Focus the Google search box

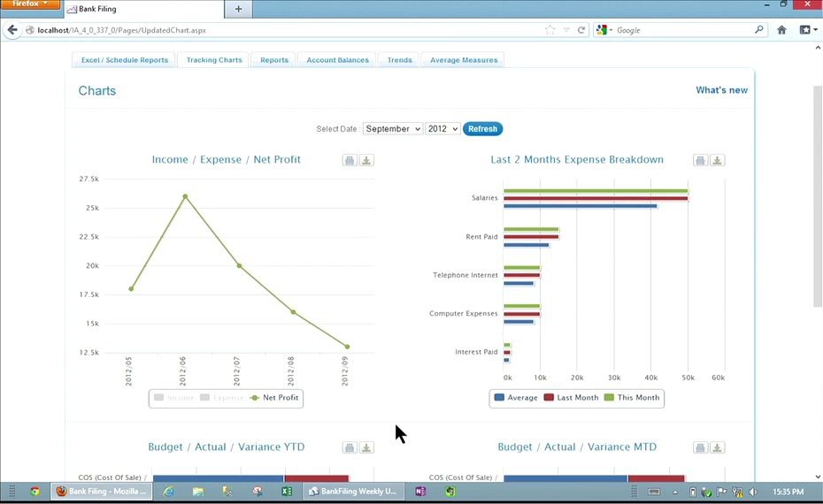tap(684, 30)
